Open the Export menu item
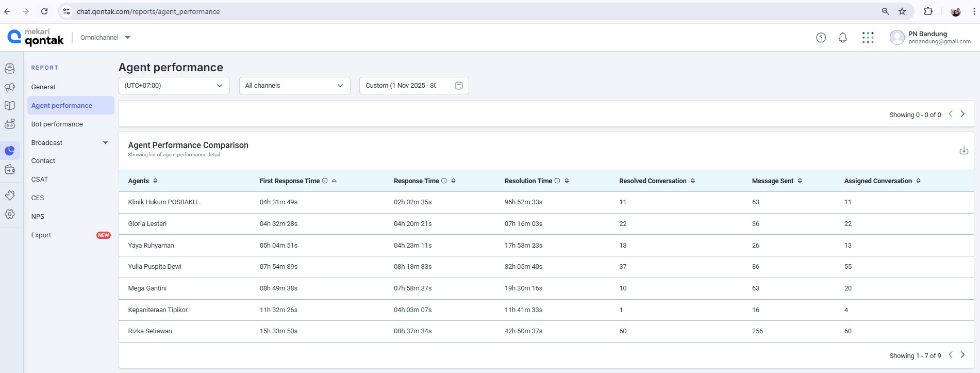980x373 pixels. (41, 235)
